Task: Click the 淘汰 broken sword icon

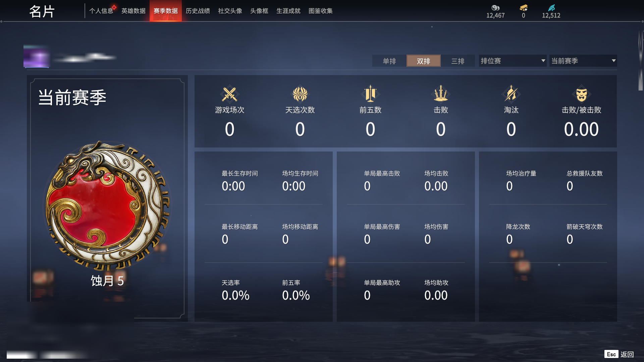Action: tap(511, 94)
